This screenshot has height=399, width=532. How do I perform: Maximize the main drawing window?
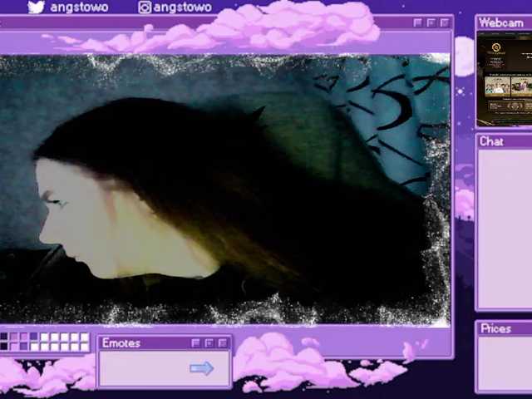click(x=431, y=22)
